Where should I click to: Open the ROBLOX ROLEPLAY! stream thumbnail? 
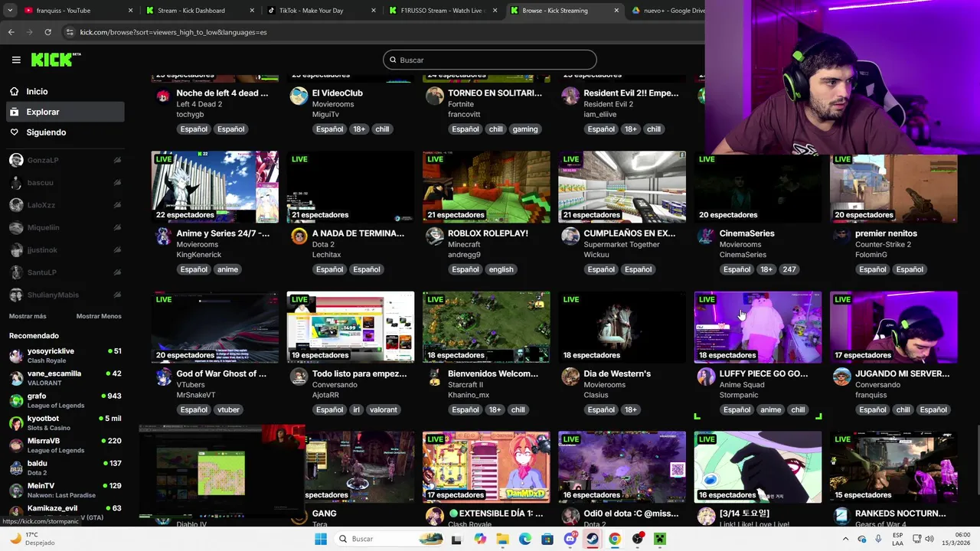pyautogui.click(x=486, y=187)
